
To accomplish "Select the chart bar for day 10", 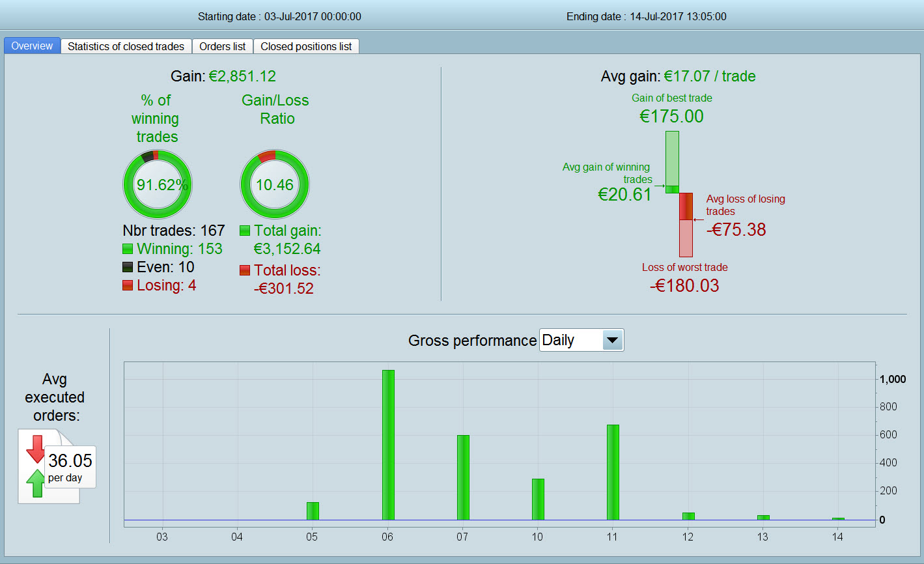I will pyautogui.click(x=538, y=500).
